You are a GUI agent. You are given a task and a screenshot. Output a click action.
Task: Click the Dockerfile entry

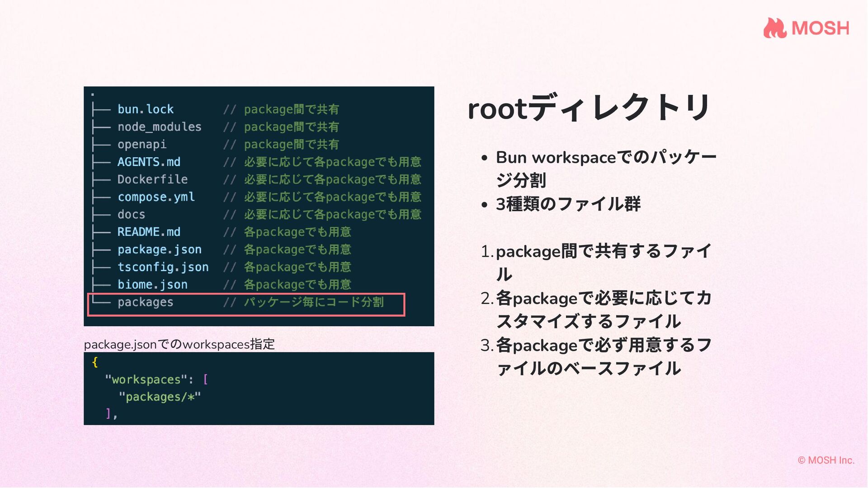point(152,179)
